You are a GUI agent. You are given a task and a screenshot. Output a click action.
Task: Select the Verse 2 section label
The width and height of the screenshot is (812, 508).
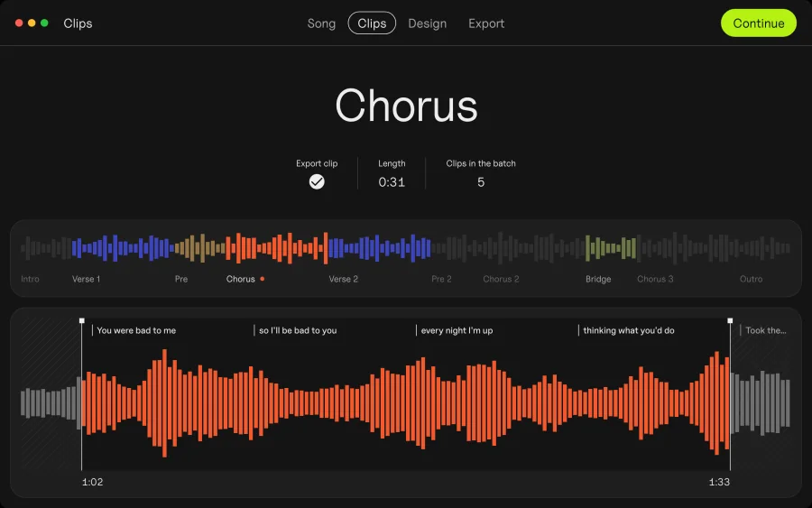point(344,279)
